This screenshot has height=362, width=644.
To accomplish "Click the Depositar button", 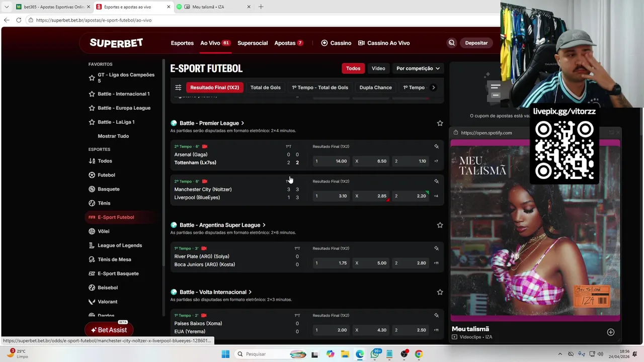I will click(x=476, y=43).
